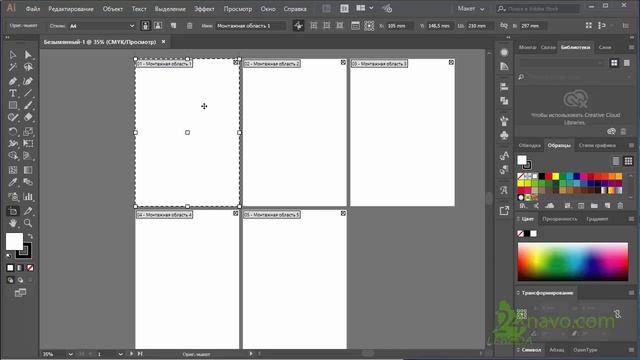640x360 pixels.
Task: Swap fill and stroke colors
Action: [30, 236]
